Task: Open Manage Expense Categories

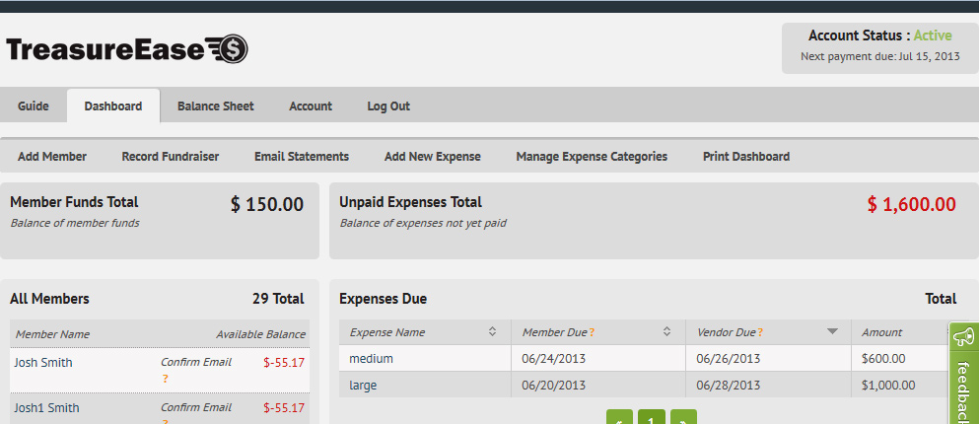Action: [x=592, y=157]
